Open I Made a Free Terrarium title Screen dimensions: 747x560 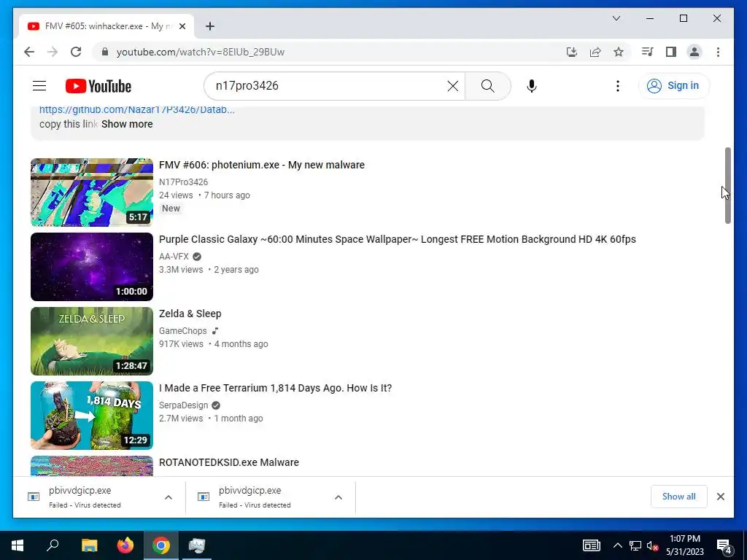(x=275, y=388)
